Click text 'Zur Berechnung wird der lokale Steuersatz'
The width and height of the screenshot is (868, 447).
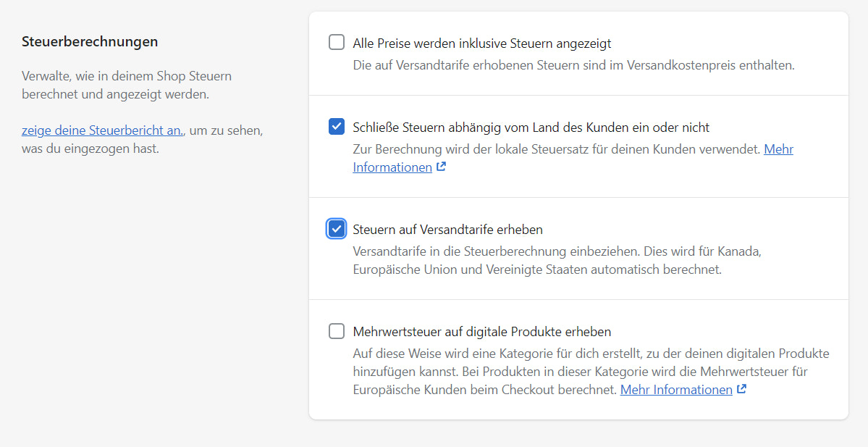pyautogui.click(x=556, y=149)
